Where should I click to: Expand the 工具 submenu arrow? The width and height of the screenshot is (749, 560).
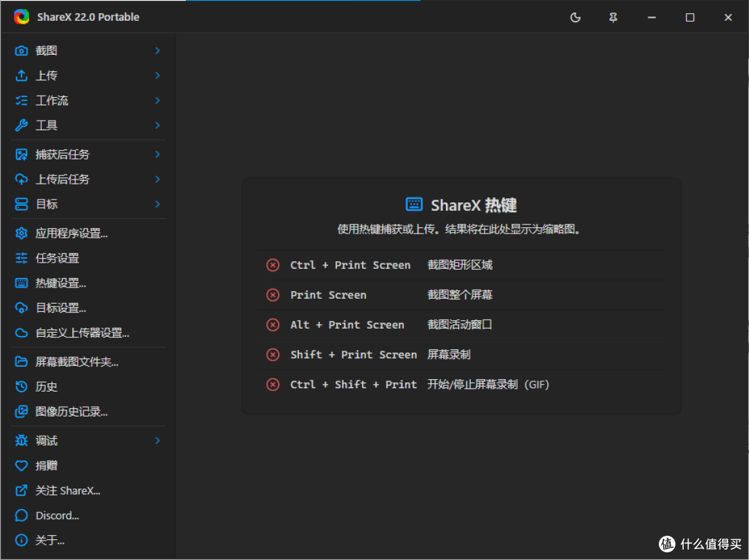157,125
